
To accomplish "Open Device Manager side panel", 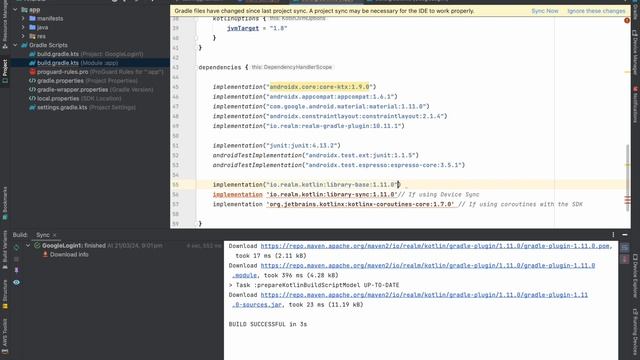I will (635, 52).
